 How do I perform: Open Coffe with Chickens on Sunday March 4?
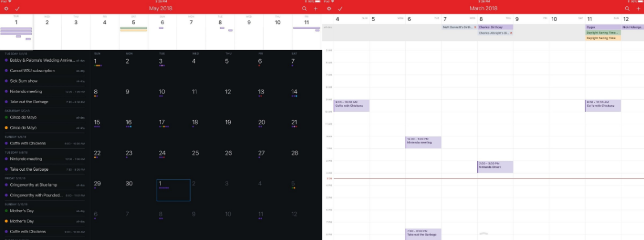click(352, 106)
